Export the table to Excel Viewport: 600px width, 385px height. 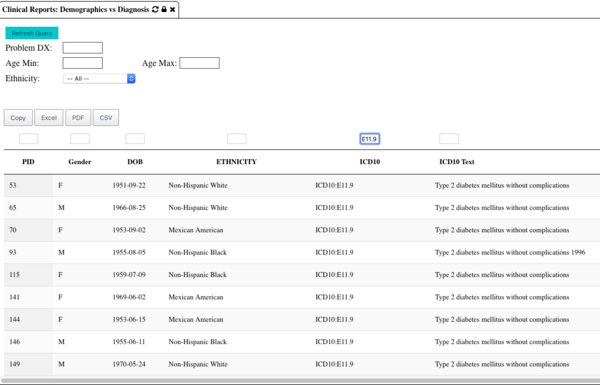click(49, 117)
